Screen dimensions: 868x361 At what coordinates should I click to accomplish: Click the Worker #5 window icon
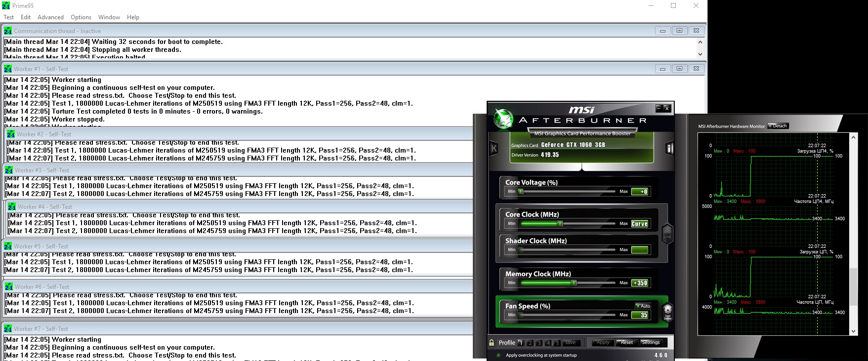tap(8, 246)
